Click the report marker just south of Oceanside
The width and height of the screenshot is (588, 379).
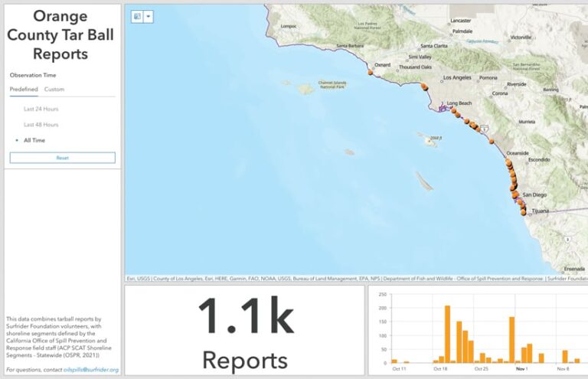coord(508,162)
